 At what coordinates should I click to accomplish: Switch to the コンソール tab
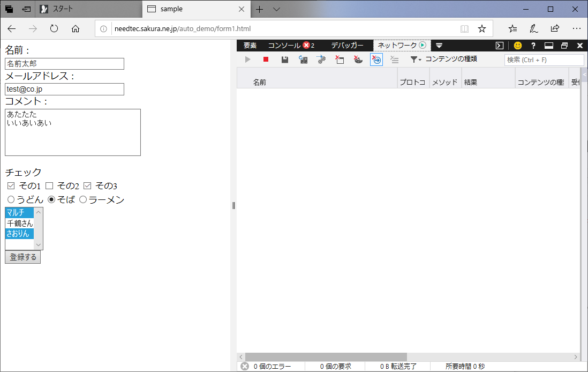coord(291,46)
